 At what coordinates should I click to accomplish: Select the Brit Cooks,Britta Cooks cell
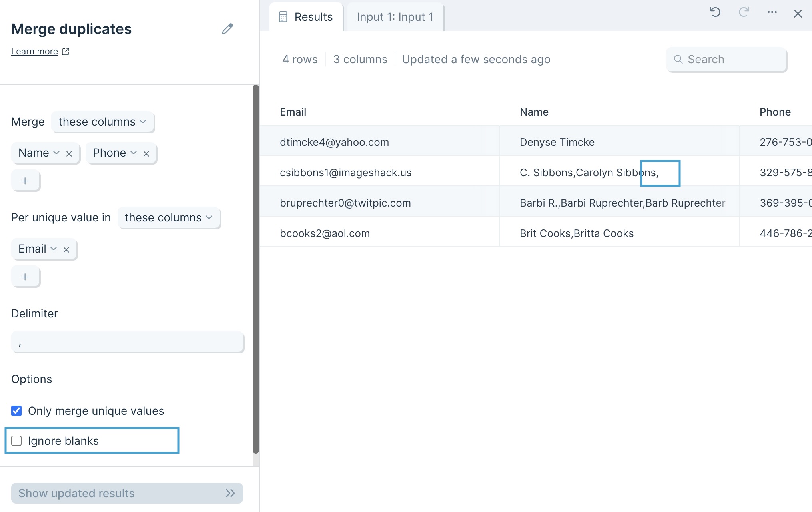[x=619, y=232]
